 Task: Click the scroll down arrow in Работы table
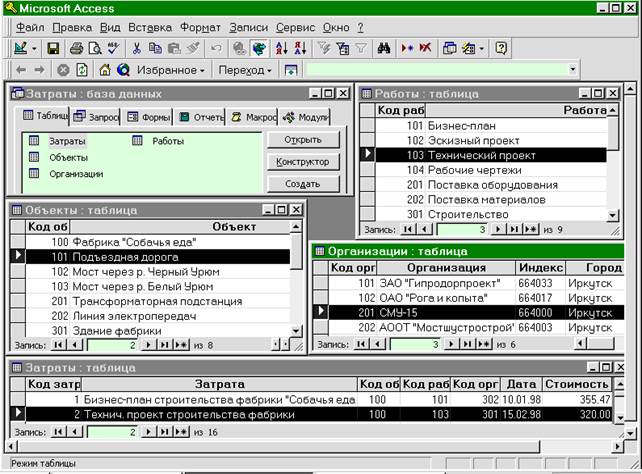[x=612, y=215]
